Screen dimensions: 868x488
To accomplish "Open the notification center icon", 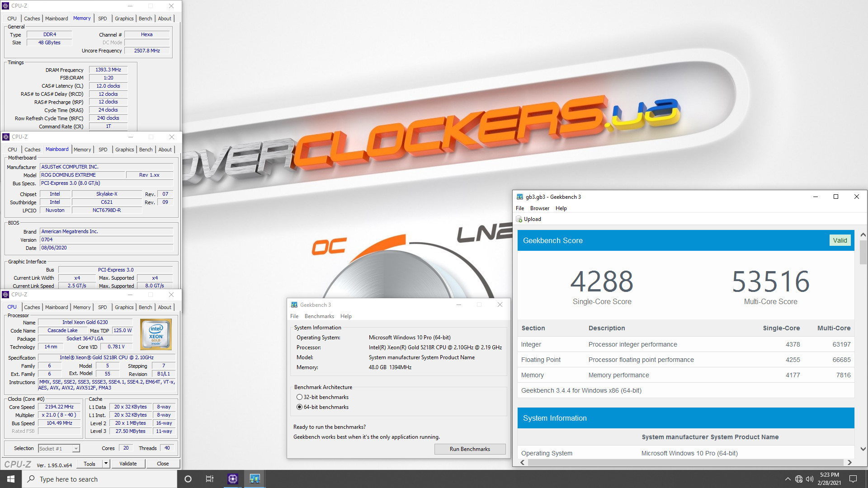I will tap(853, 479).
